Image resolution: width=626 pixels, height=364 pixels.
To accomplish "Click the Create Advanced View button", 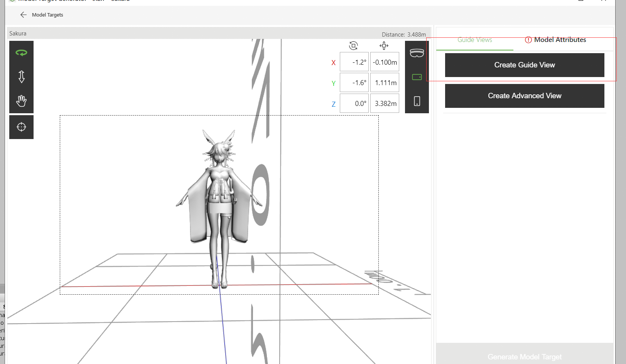I will [524, 96].
